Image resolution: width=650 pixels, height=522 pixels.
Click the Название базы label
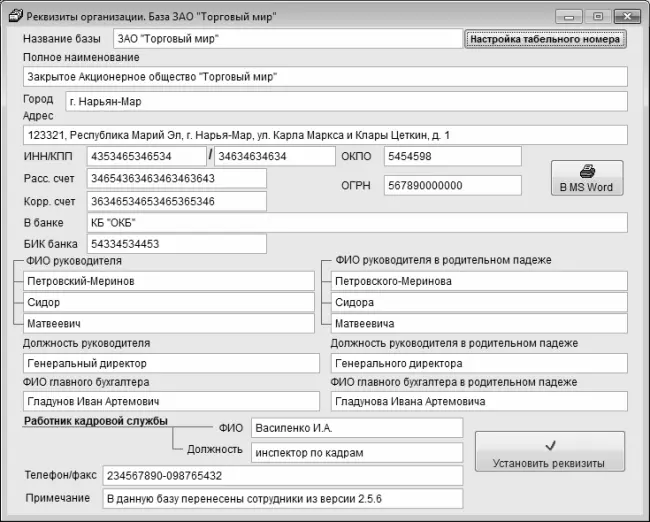(62, 39)
